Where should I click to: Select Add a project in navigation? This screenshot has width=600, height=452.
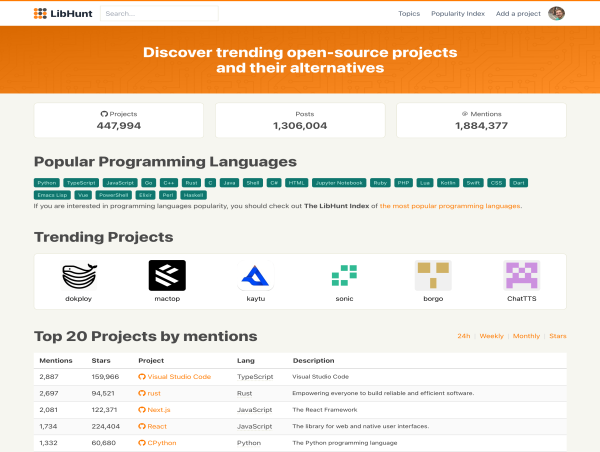[518, 13]
